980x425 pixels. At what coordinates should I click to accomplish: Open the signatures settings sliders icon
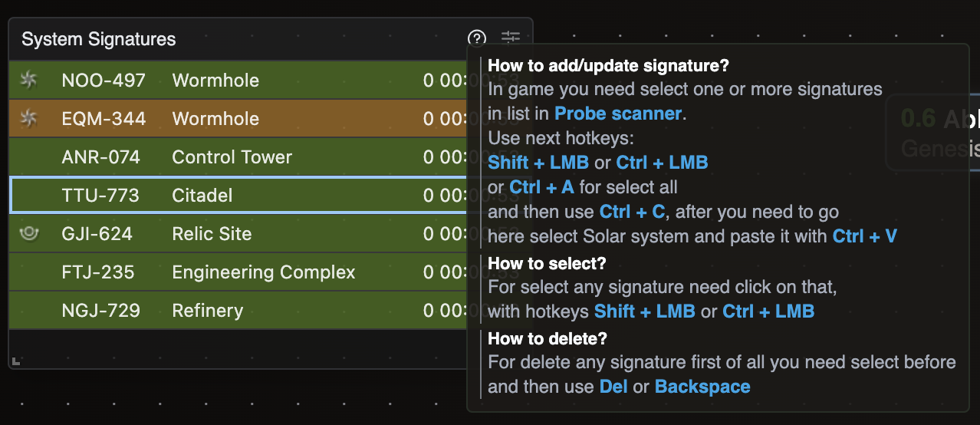click(511, 38)
